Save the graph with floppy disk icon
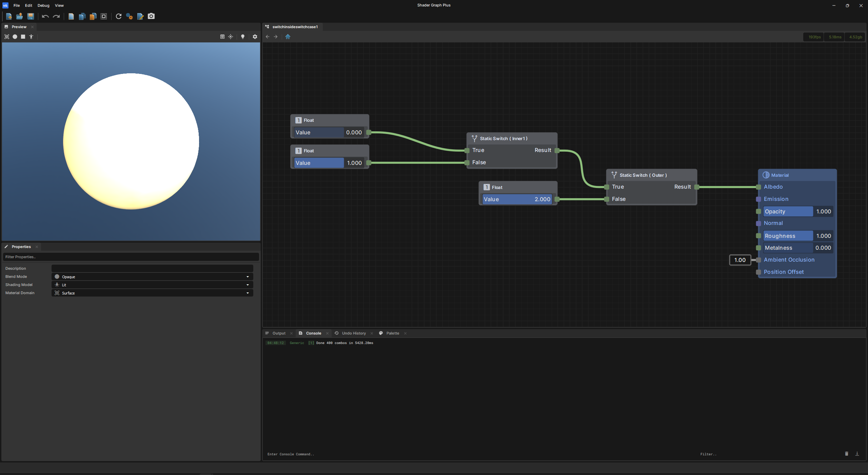The width and height of the screenshot is (868, 475). coord(31,16)
